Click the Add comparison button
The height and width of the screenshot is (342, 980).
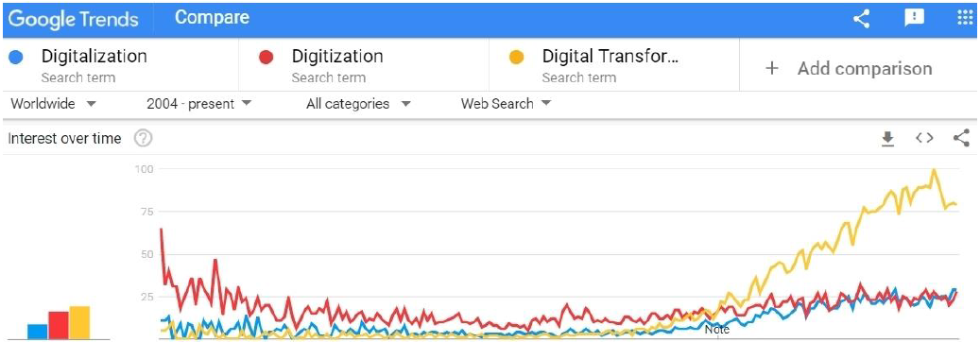tap(849, 68)
